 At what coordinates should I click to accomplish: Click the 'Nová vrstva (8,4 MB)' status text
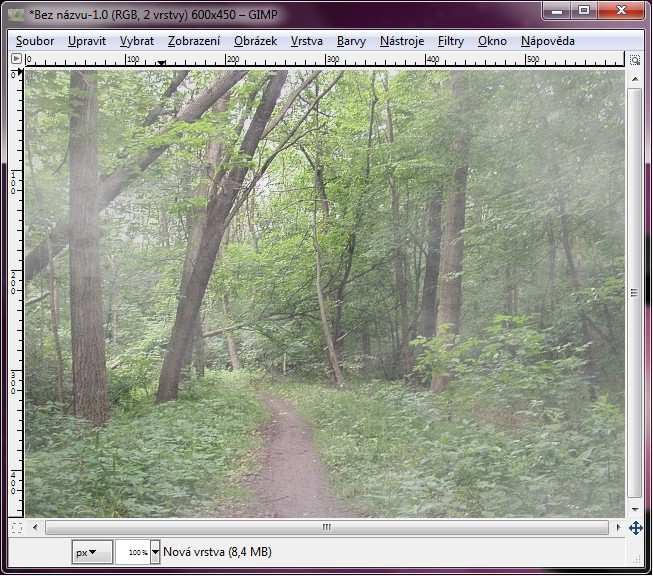[217, 552]
